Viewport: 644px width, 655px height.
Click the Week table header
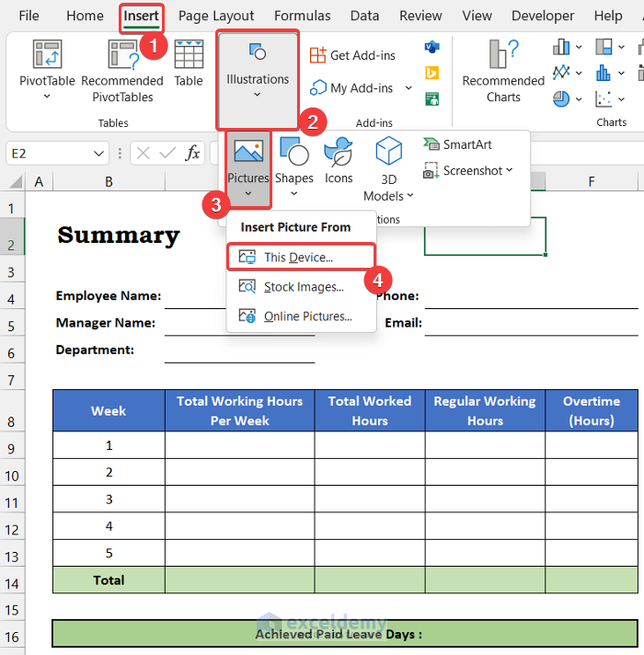tap(109, 410)
